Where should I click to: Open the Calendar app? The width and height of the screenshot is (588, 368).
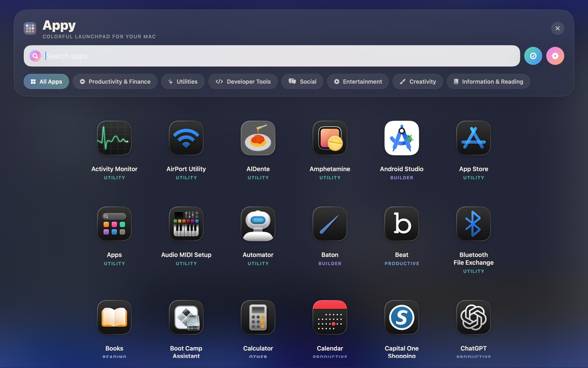point(330,317)
